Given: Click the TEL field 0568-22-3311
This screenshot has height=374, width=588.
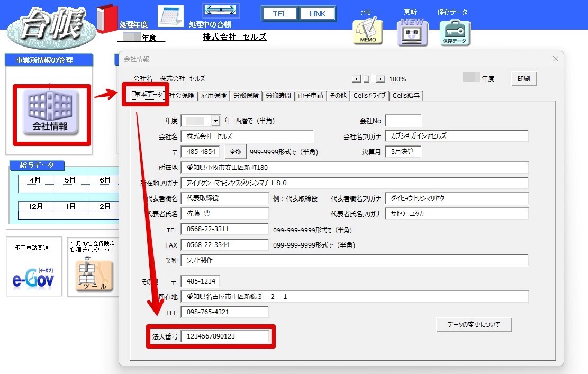Looking at the screenshot, I should 224,229.
